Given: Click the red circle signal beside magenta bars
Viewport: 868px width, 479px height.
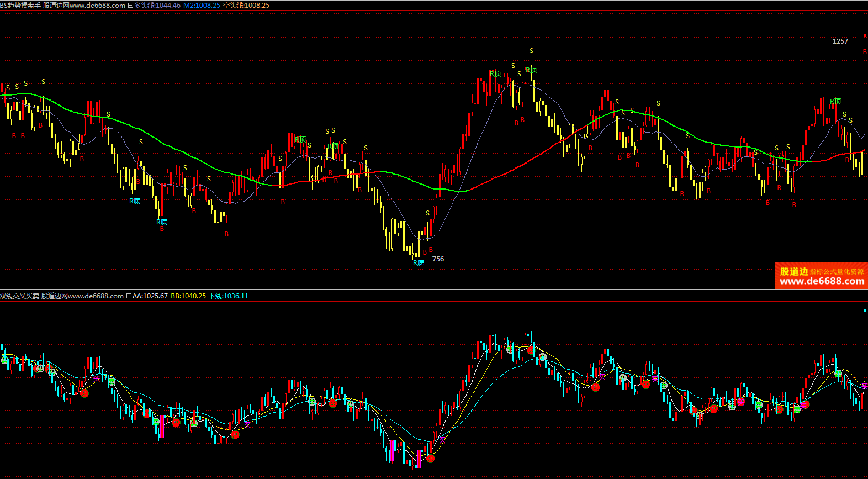Looking at the screenshot, I should tap(431, 459).
